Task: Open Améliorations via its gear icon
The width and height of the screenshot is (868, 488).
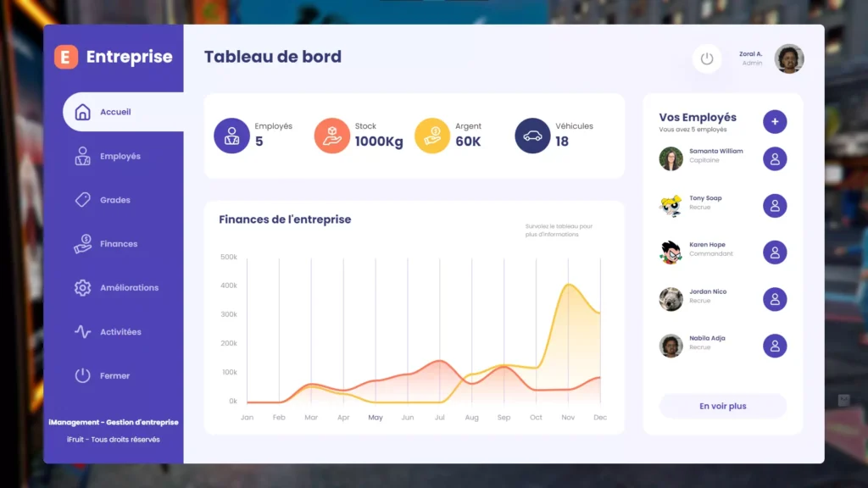Action: 82,287
